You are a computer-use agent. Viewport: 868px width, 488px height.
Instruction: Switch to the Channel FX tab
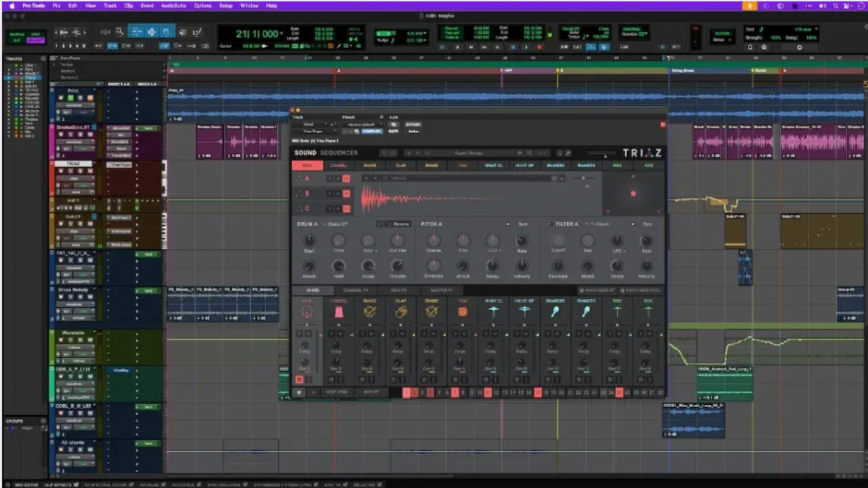coord(356,290)
